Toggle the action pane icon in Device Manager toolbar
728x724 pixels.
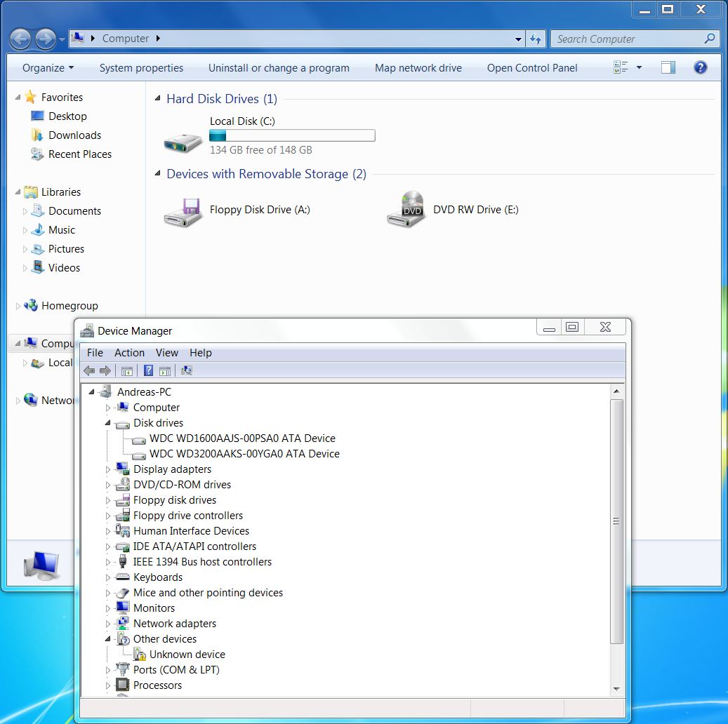[x=165, y=371]
